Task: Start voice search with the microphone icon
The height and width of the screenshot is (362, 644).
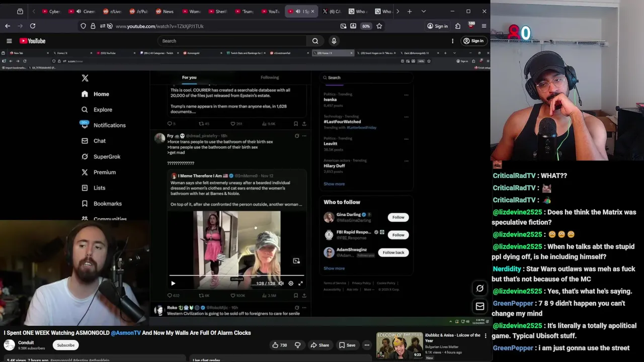Action: coord(334,41)
